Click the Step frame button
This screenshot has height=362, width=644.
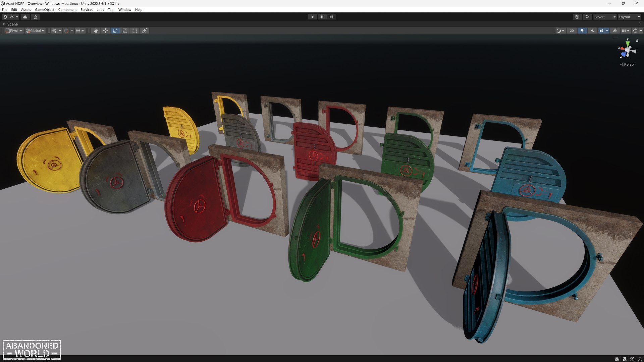[331, 17]
